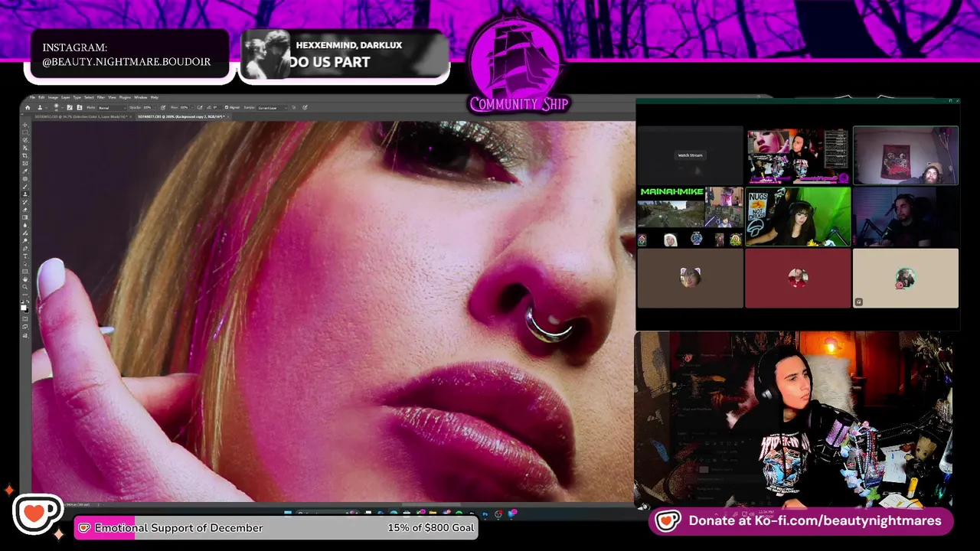Select the Eraser tool
Image resolution: width=980 pixels, height=551 pixels.
click(x=24, y=210)
